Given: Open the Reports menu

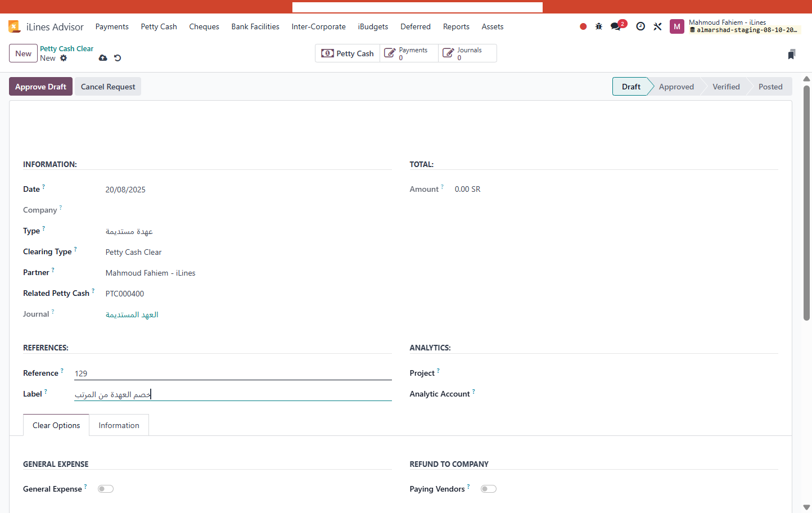Looking at the screenshot, I should pos(456,26).
